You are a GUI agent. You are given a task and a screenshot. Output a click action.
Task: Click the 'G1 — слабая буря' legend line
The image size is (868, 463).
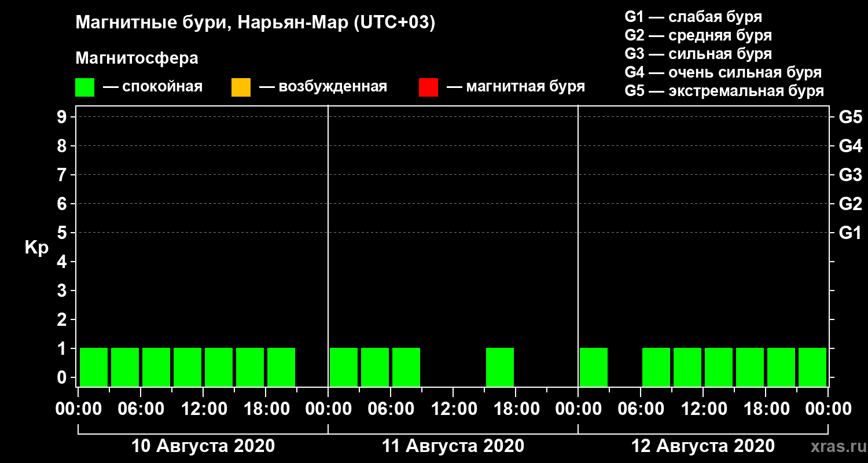click(693, 16)
